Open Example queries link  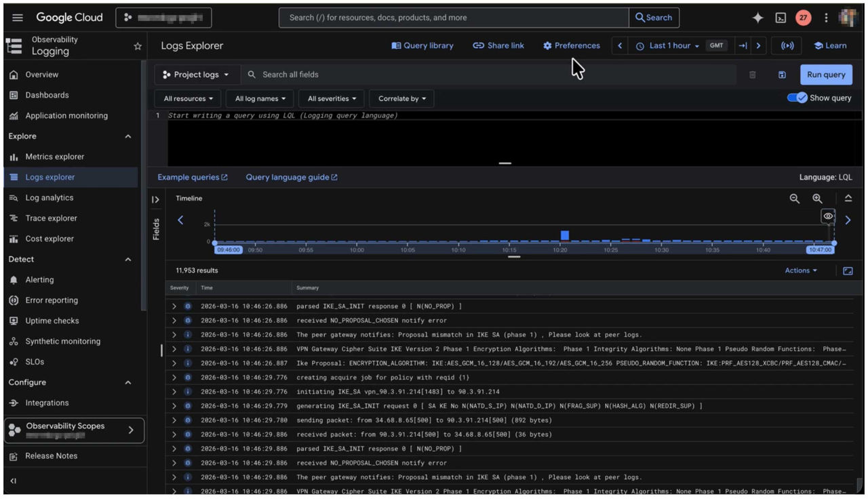point(193,177)
